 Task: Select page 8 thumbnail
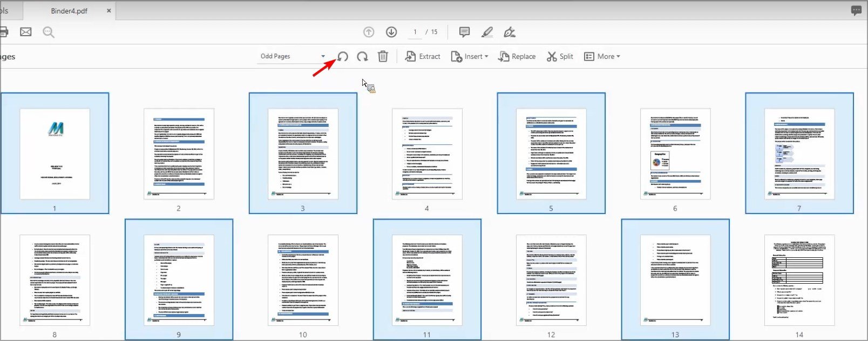55,280
